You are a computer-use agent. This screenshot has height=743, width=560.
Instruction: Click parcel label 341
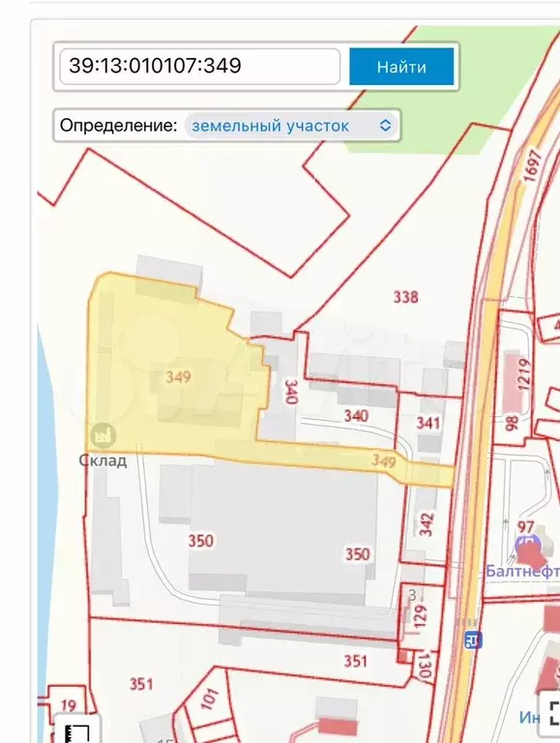427,423
